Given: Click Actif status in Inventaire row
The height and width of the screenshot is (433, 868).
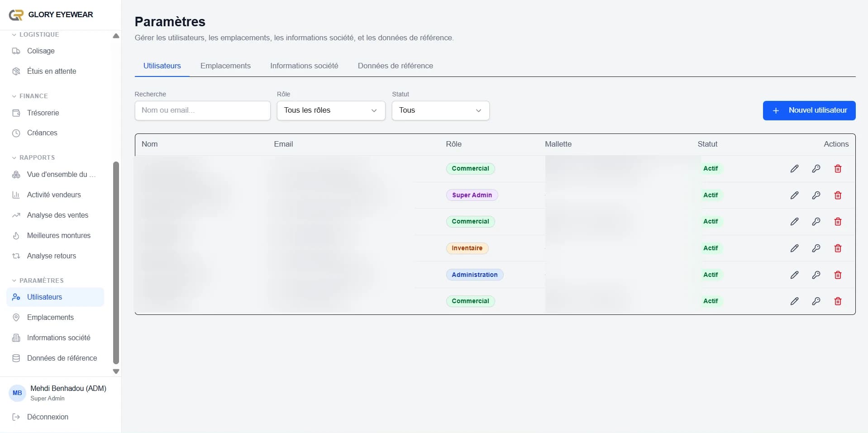Looking at the screenshot, I should tap(711, 248).
